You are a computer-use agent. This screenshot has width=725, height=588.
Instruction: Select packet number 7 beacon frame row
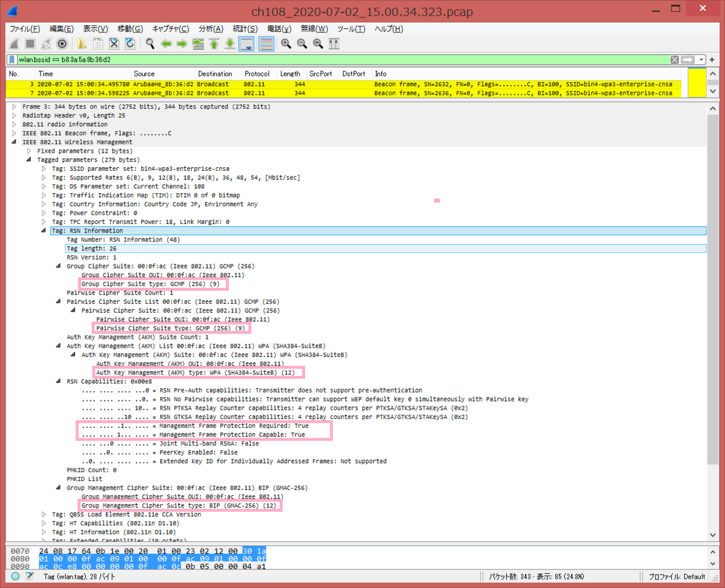(344, 93)
